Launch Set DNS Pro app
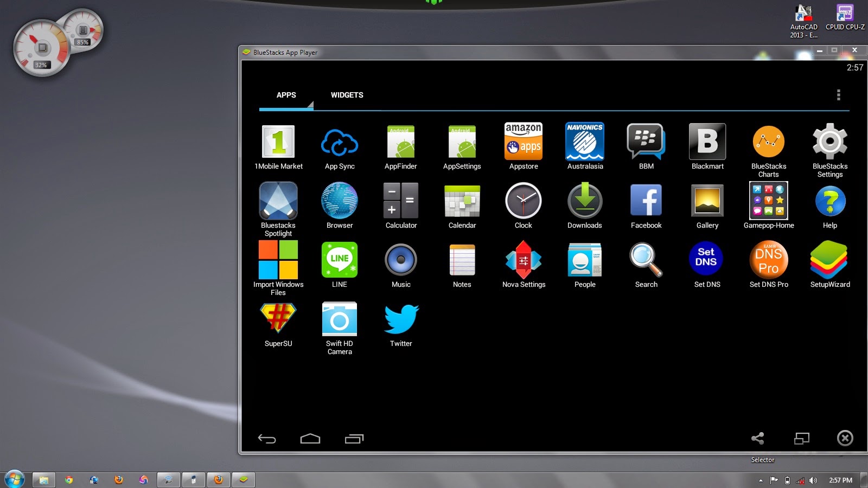 pos(769,260)
